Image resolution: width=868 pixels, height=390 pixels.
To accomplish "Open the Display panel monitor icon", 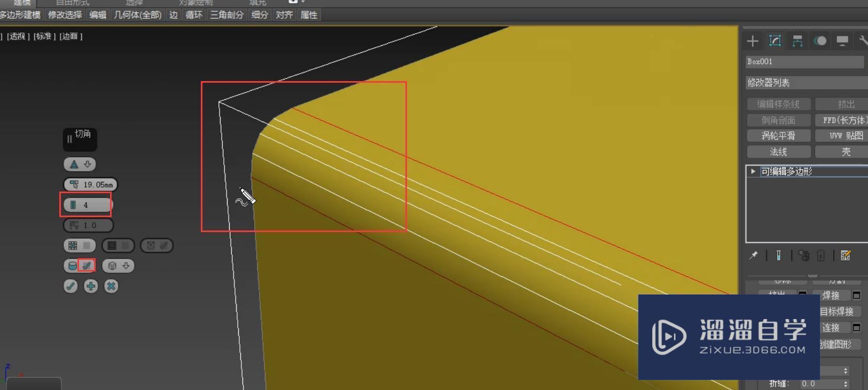I will 842,41.
